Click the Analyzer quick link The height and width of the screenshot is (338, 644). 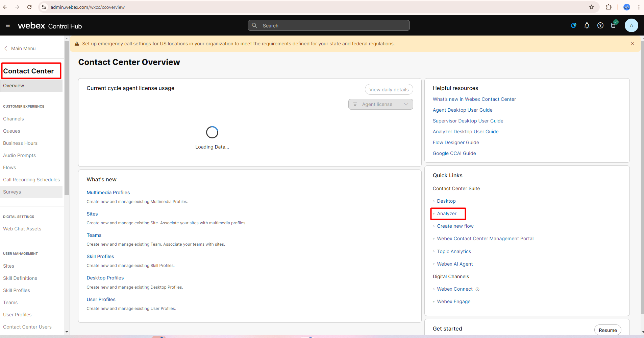[447, 213]
